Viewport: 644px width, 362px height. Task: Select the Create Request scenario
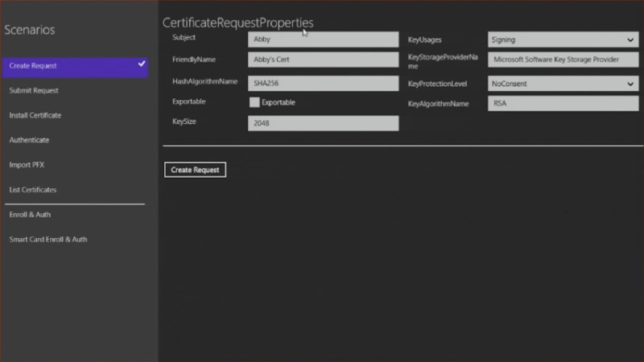pyautogui.click(x=75, y=66)
